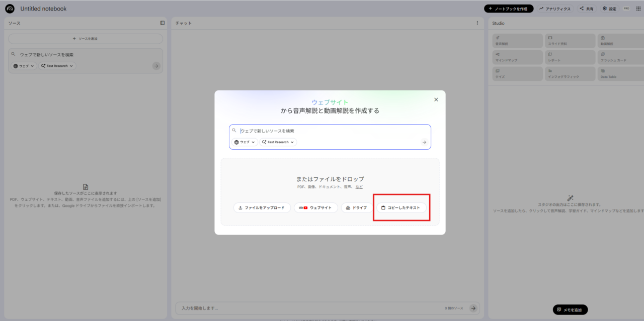The width and height of the screenshot is (644, 321).
Task: Close the add-source dialog with X
Action: tap(436, 99)
